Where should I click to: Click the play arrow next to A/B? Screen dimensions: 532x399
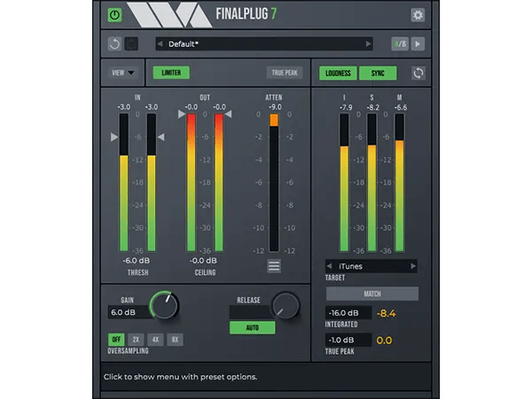click(418, 43)
